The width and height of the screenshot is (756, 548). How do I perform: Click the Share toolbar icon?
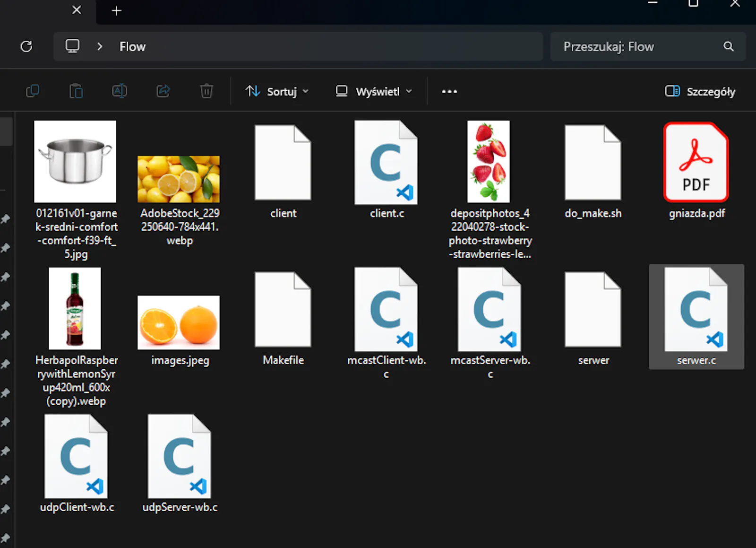point(163,91)
